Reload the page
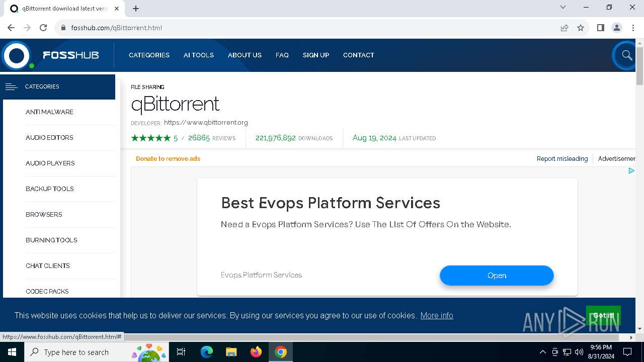Image resolution: width=644 pixels, height=362 pixels. (43, 28)
